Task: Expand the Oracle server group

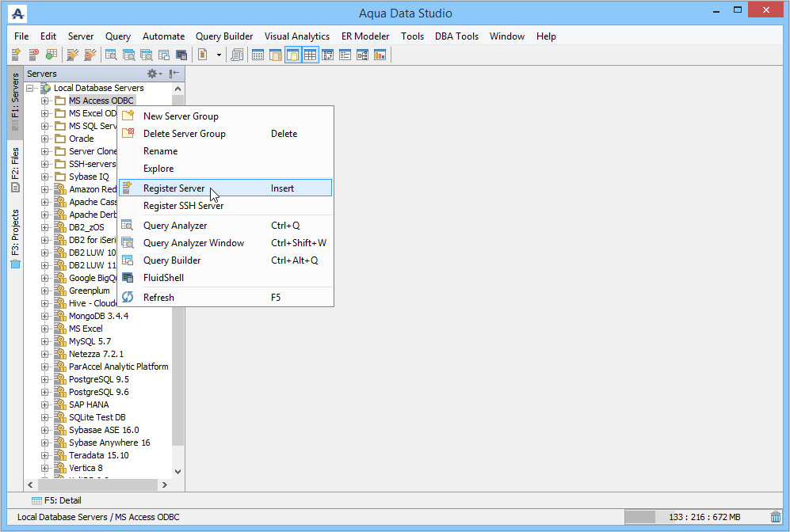Action: [45, 139]
